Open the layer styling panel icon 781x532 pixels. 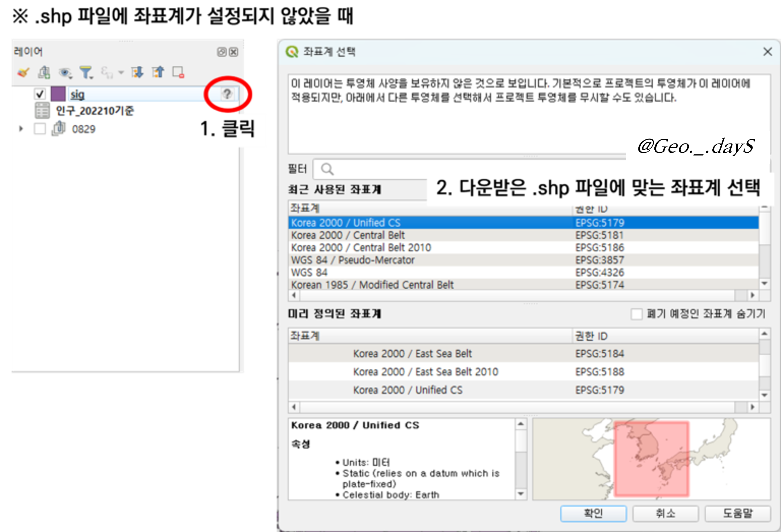tap(24, 72)
